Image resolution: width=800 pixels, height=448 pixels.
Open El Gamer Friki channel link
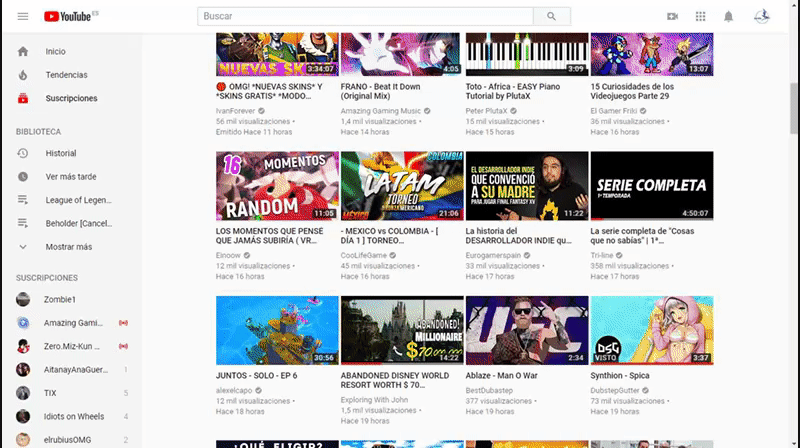tap(614, 111)
